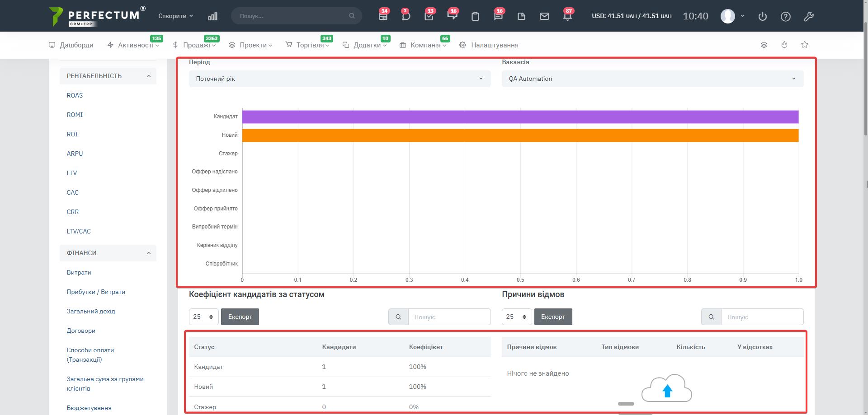Open the bar chart statistics icon
This screenshot has height=415, width=868.
pyautogui.click(x=212, y=16)
